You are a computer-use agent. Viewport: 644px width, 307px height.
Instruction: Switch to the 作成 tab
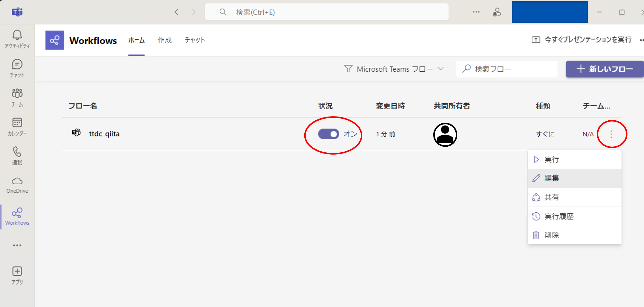[x=165, y=40]
